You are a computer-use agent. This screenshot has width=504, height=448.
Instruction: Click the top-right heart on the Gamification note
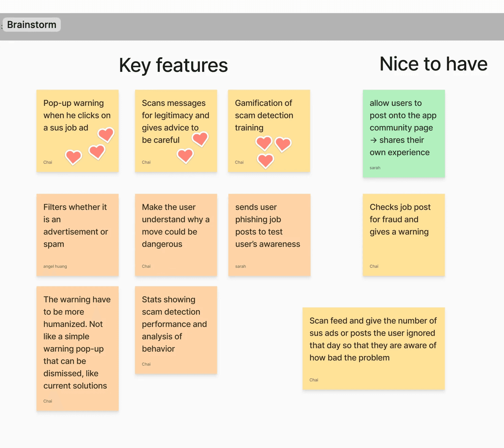pos(283,144)
